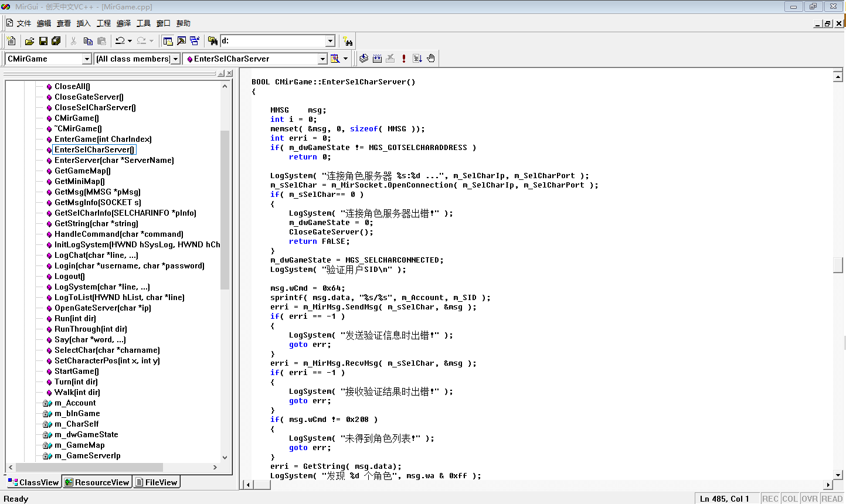The width and height of the screenshot is (846, 504).
Task: Open the 工程 (Project) menu
Action: click(x=104, y=23)
